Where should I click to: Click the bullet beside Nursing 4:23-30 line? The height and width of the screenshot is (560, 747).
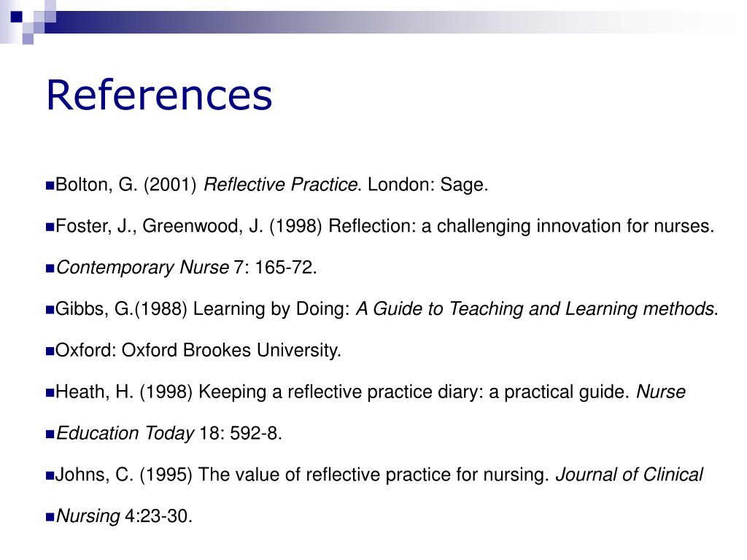[50, 517]
